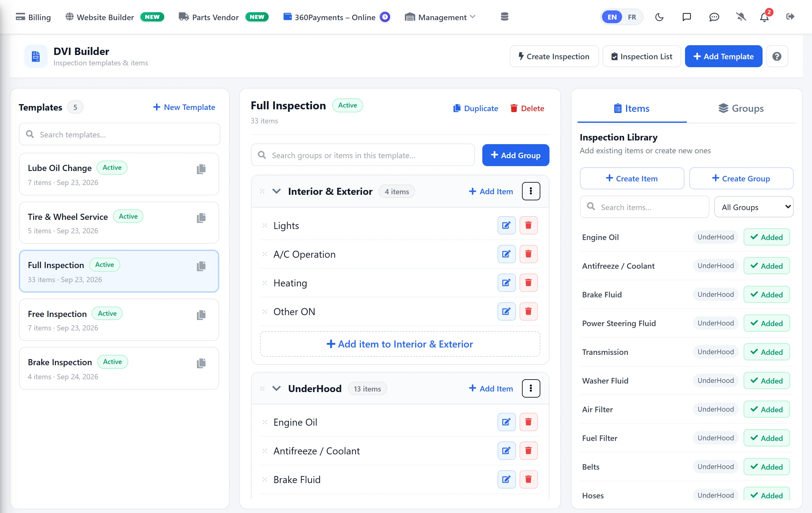Focus the Search items field in the library
812x513 pixels.
pyautogui.click(x=644, y=207)
